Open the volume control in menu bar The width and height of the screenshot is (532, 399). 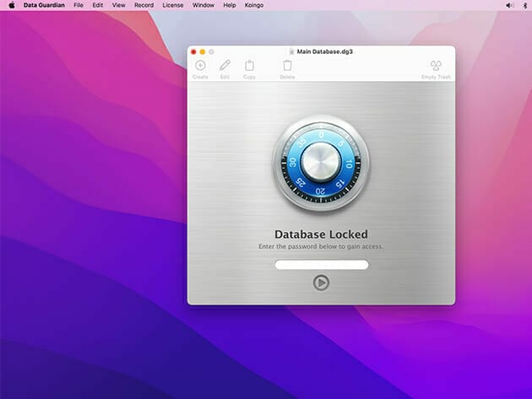click(509, 5)
